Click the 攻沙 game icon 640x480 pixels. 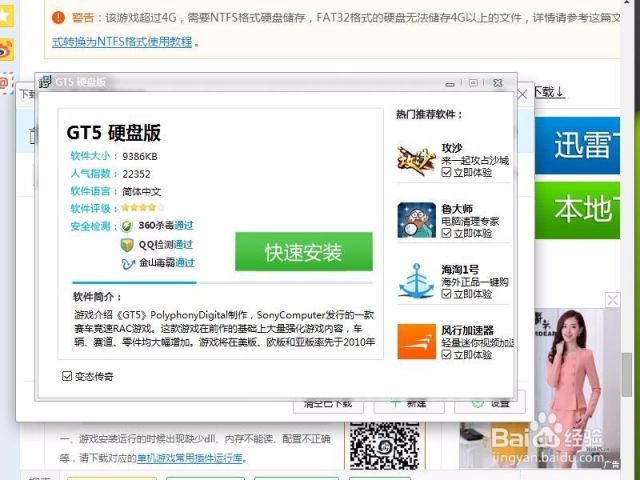tap(416, 161)
